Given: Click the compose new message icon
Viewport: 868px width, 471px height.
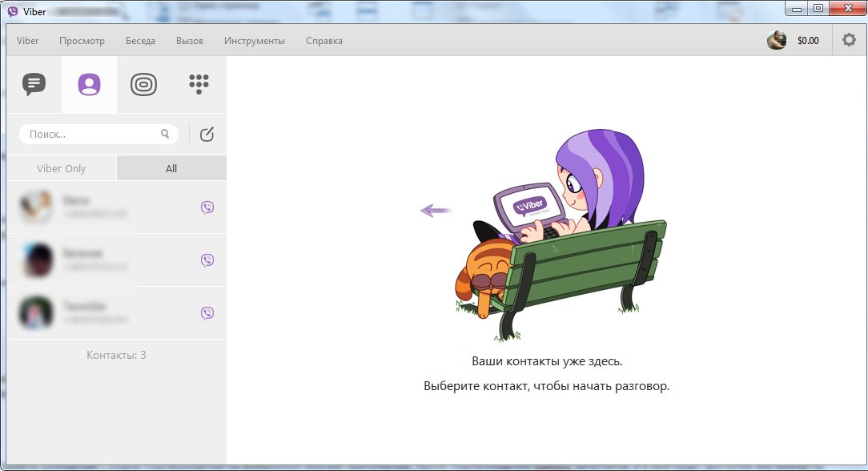Looking at the screenshot, I should point(207,135).
